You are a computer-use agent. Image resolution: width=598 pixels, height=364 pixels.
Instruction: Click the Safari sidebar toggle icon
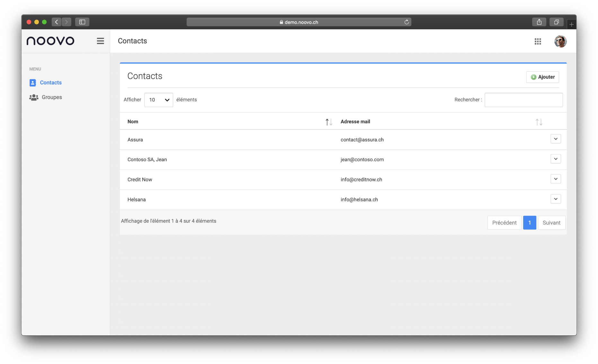tap(82, 22)
